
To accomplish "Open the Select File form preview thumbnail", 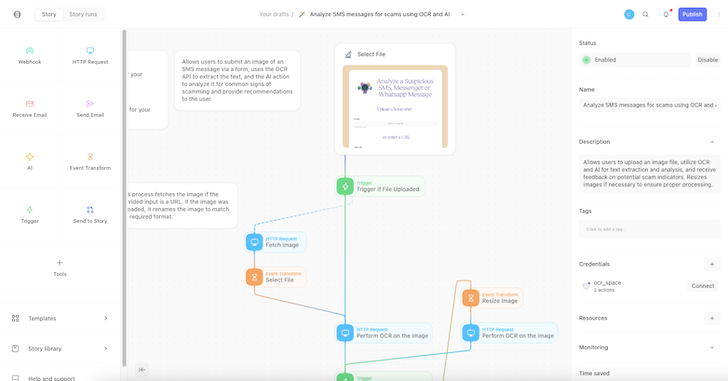I will click(395, 107).
